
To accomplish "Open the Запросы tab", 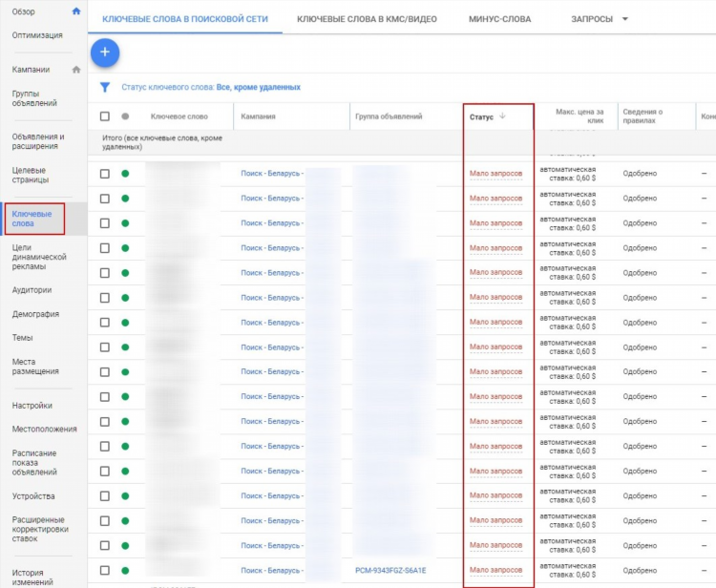I will 592,19.
